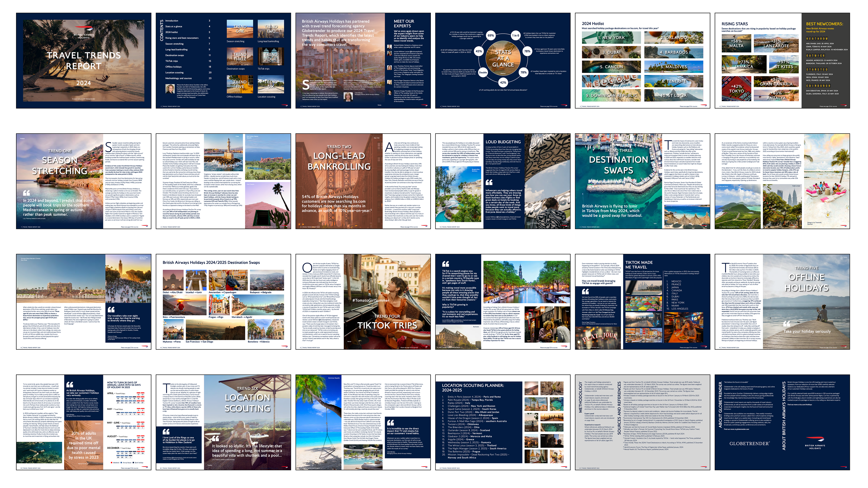This screenshot has height=488, width=868.
Task: Click the '1 in 6' stat circle
Action: (516, 35)
